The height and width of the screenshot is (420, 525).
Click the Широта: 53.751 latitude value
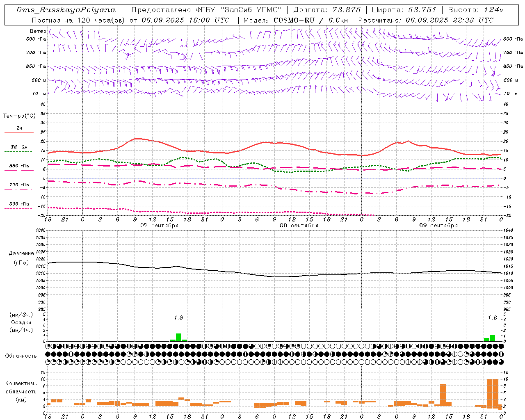tap(404, 10)
